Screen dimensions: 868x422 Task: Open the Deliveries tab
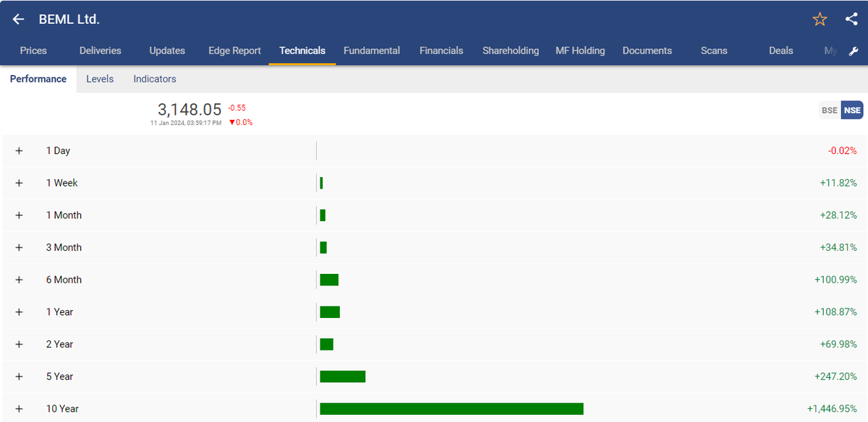point(101,51)
